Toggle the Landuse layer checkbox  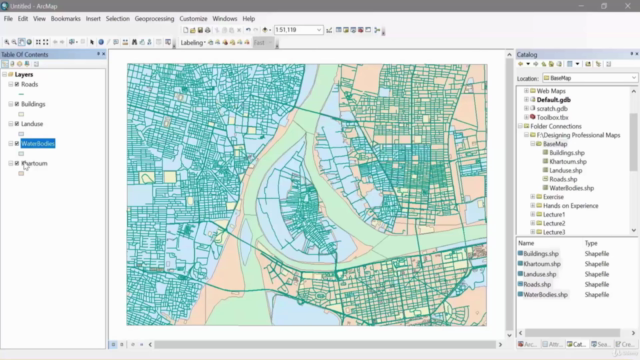17,124
